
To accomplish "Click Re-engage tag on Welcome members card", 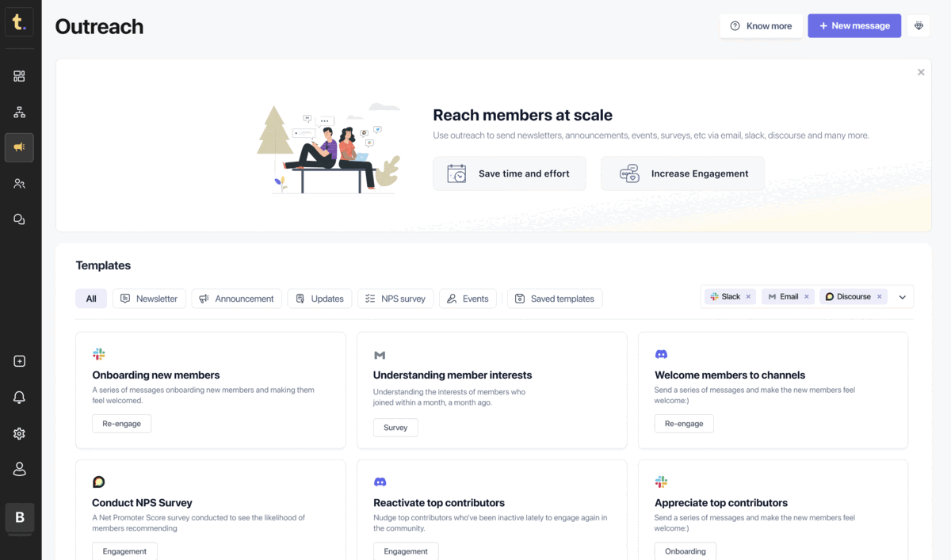I will click(684, 424).
